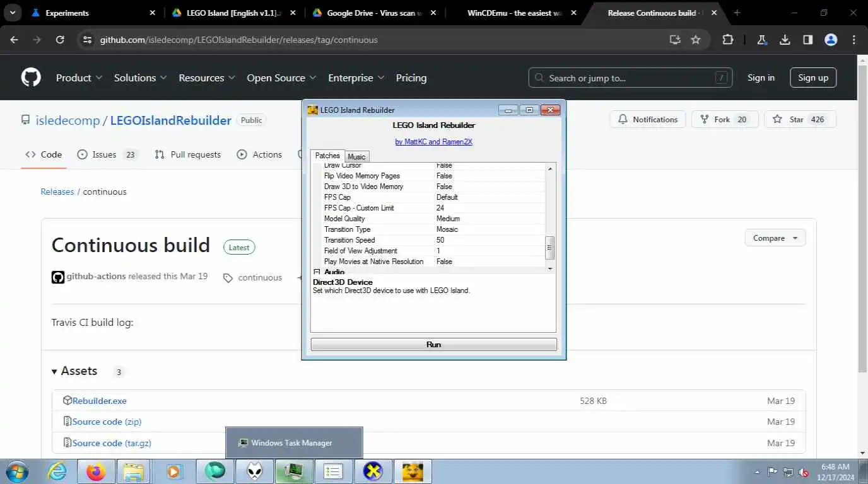Select the Patches tab in Rebuilder
The image size is (868, 484).
coord(327,156)
